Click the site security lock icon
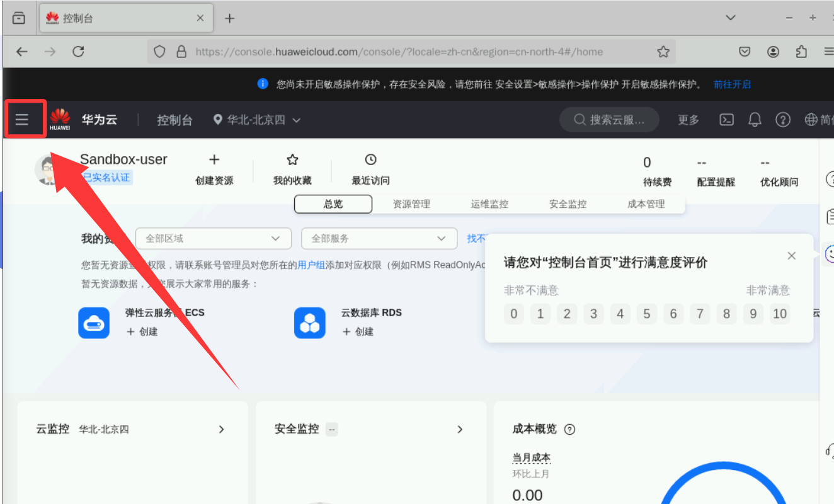This screenshot has height=504, width=834. point(181,52)
